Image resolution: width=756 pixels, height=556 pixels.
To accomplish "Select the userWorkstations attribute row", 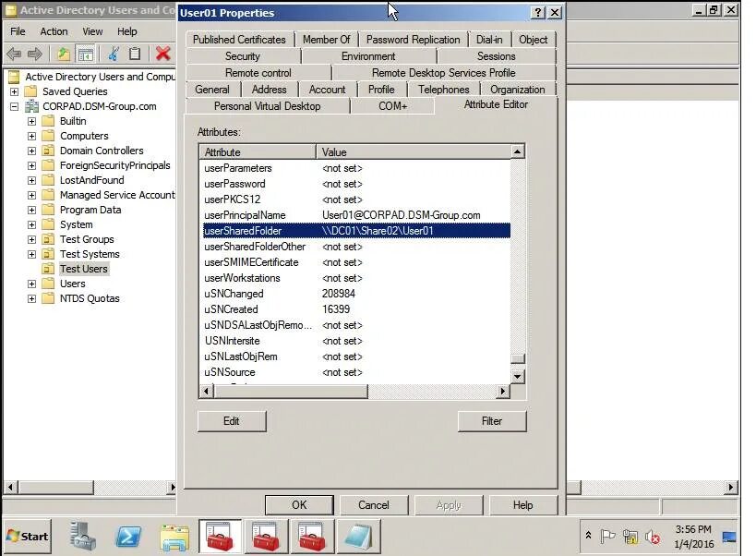I will click(x=356, y=278).
